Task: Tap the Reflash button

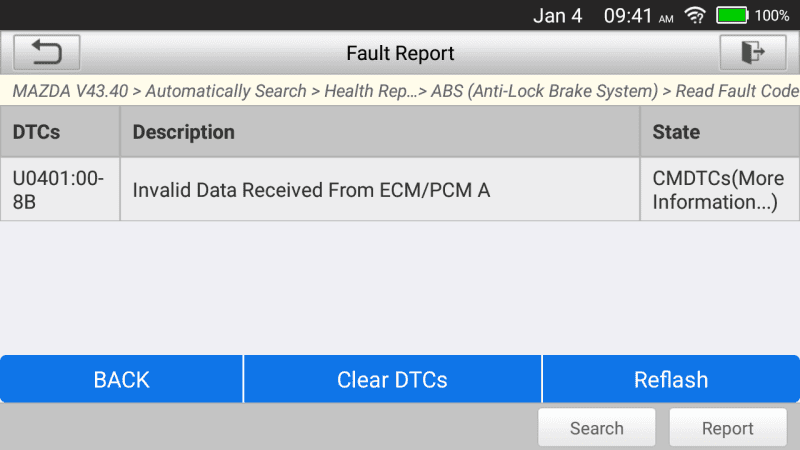Action: pos(671,379)
